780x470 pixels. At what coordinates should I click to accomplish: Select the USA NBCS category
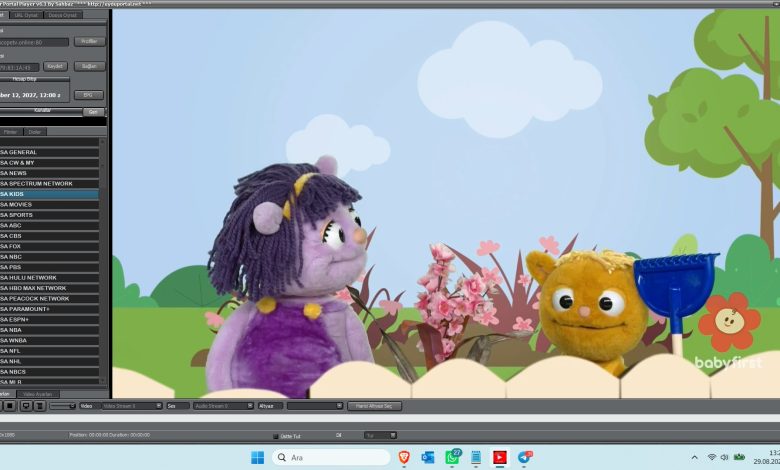click(x=49, y=372)
